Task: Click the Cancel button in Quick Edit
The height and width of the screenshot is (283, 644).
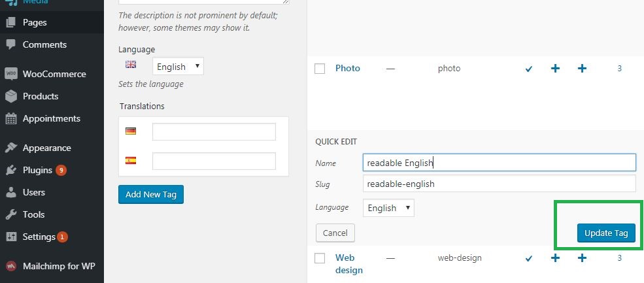Action: (x=335, y=233)
